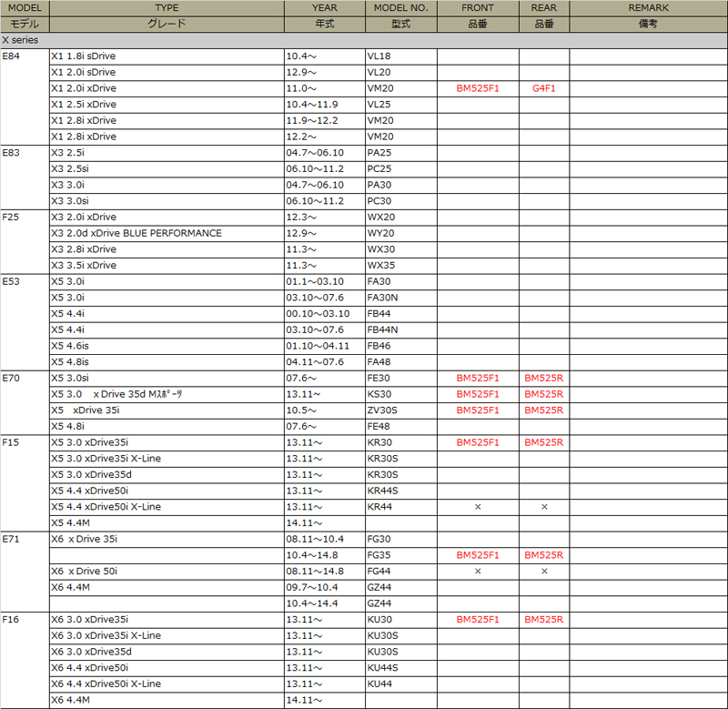Screen dimensions: 728x709
Task: Click the 'X1 2.0i sDrive' type cell
Action: click(x=167, y=73)
